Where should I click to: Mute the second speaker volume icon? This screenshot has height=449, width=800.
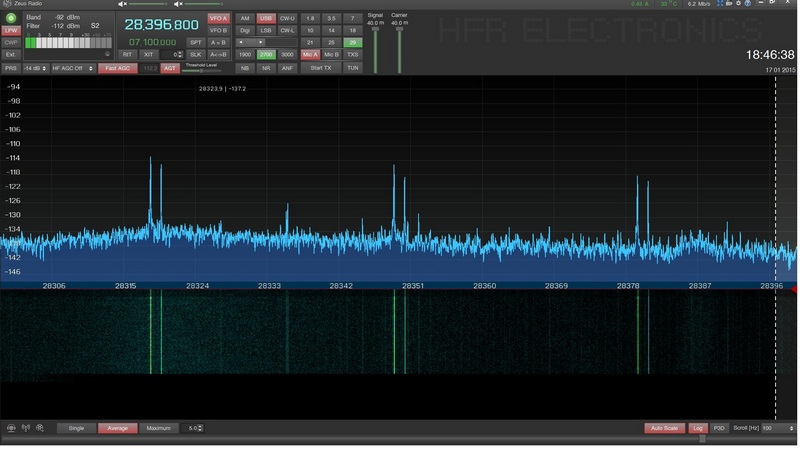[177, 4]
